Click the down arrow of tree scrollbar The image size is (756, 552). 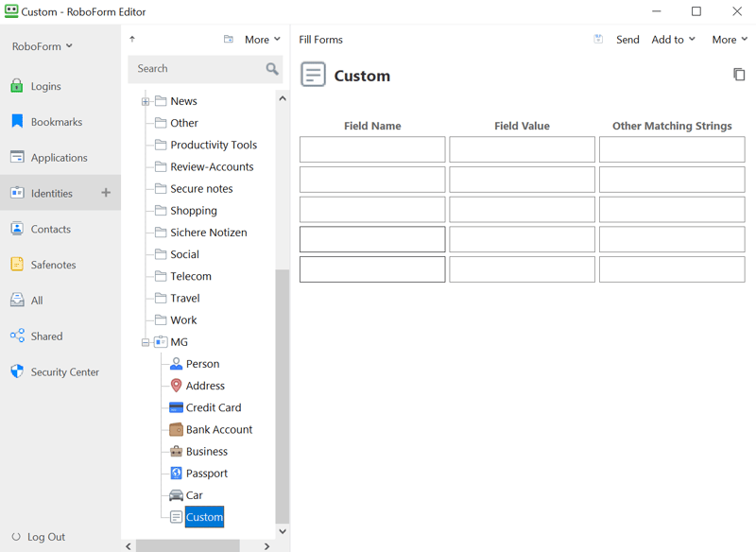pos(283,531)
